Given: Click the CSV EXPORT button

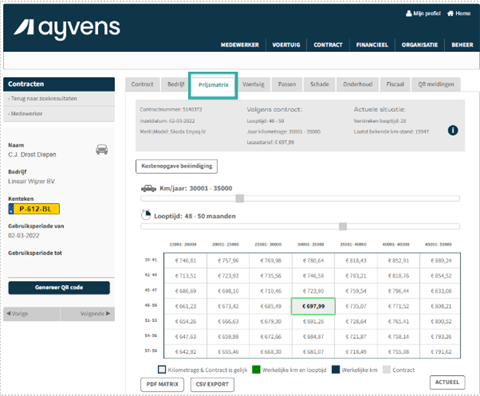Looking at the screenshot, I should [212, 384].
